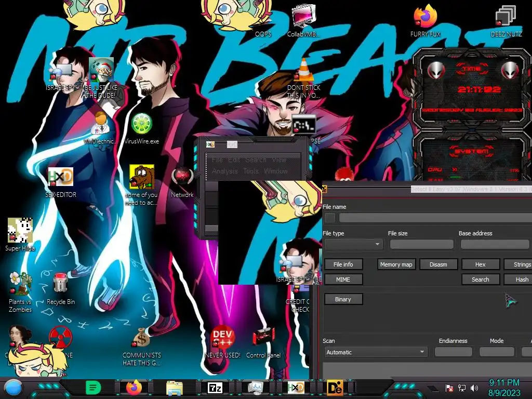
Task: Click the Mode field in Detect It Easy
Action: (x=497, y=352)
